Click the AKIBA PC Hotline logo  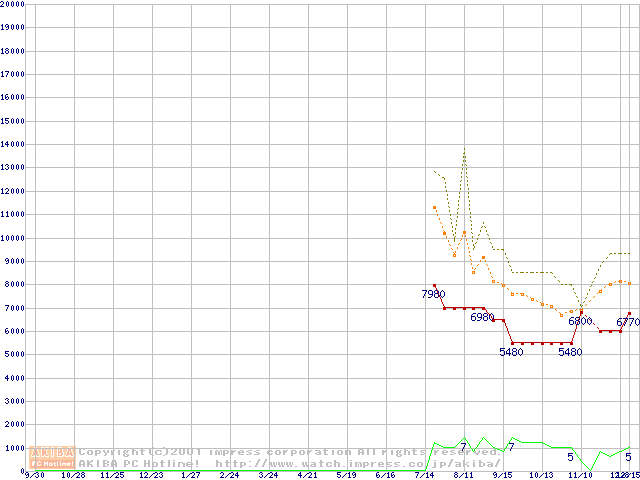(x=53, y=458)
